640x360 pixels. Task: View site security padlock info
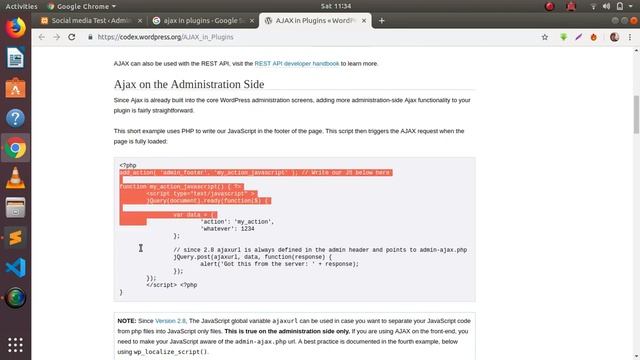click(x=90, y=37)
